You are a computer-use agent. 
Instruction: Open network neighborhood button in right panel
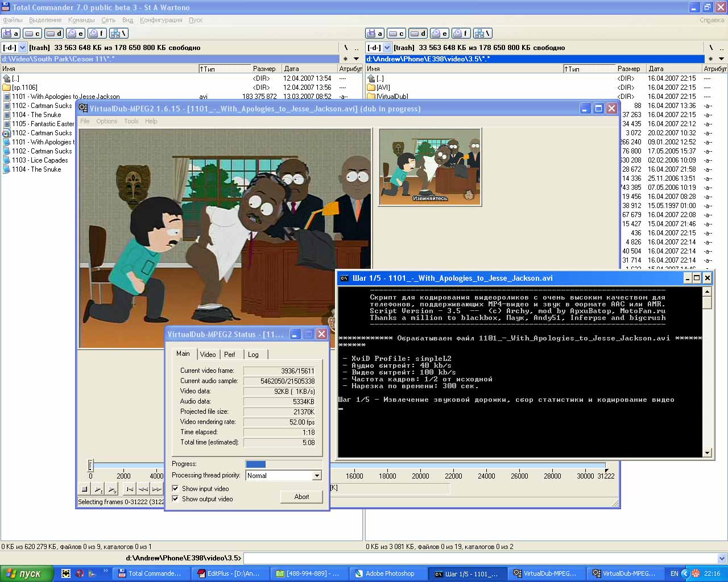pos(483,34)
